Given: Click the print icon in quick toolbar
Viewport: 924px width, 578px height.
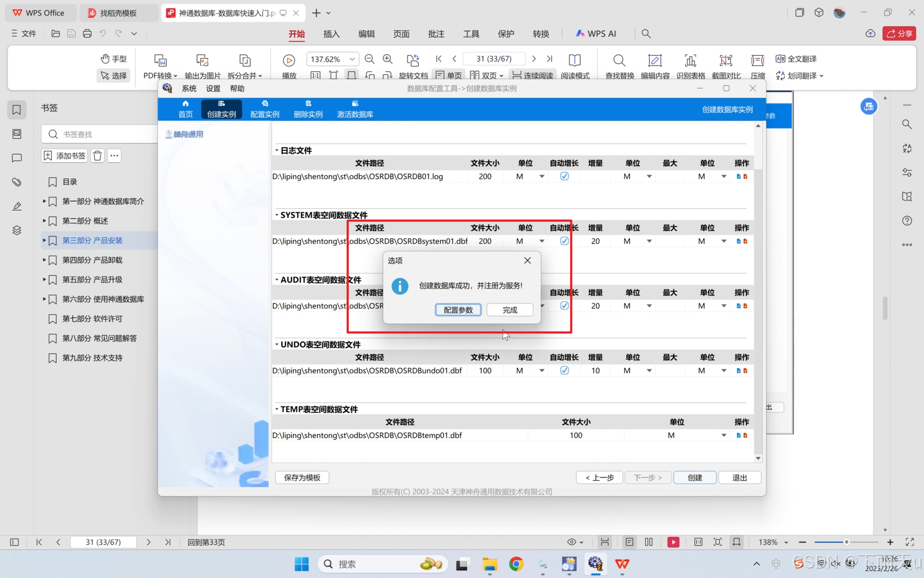Looking at the screenshot, I should [x=87, y=34].
